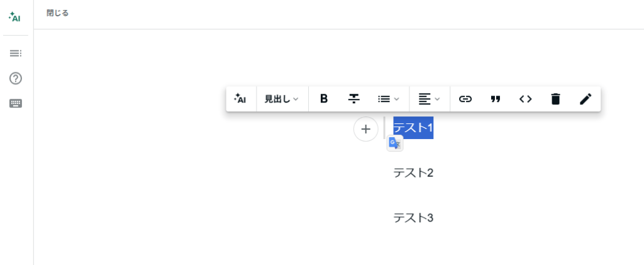Show keyboard shortcuts from sidebar icon

[16, 103]
